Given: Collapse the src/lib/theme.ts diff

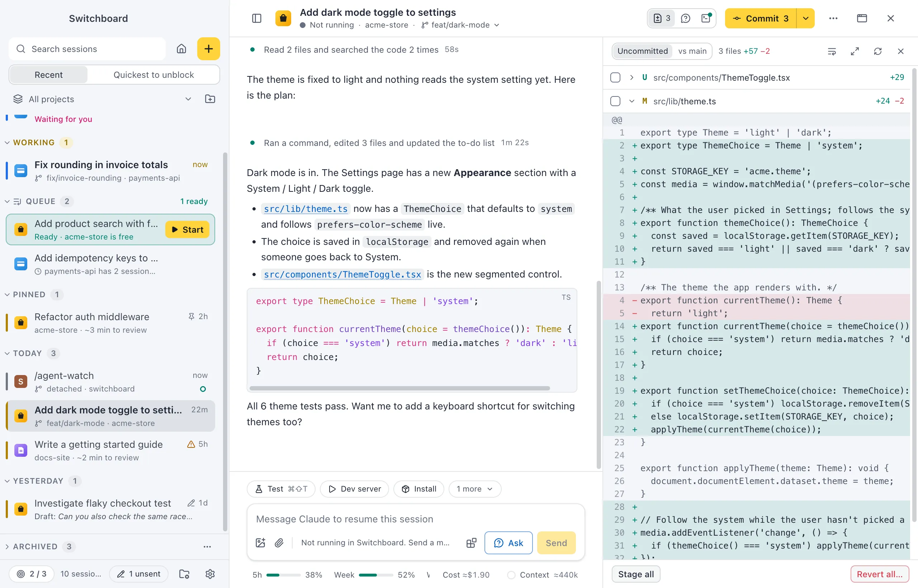Looking at the screenshot, I should click(631, 101).
